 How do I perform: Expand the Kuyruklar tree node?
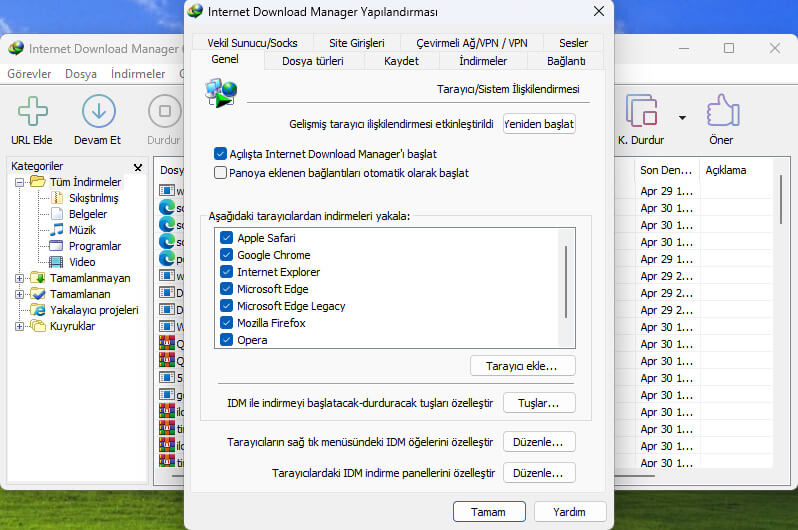coord(19,326)
